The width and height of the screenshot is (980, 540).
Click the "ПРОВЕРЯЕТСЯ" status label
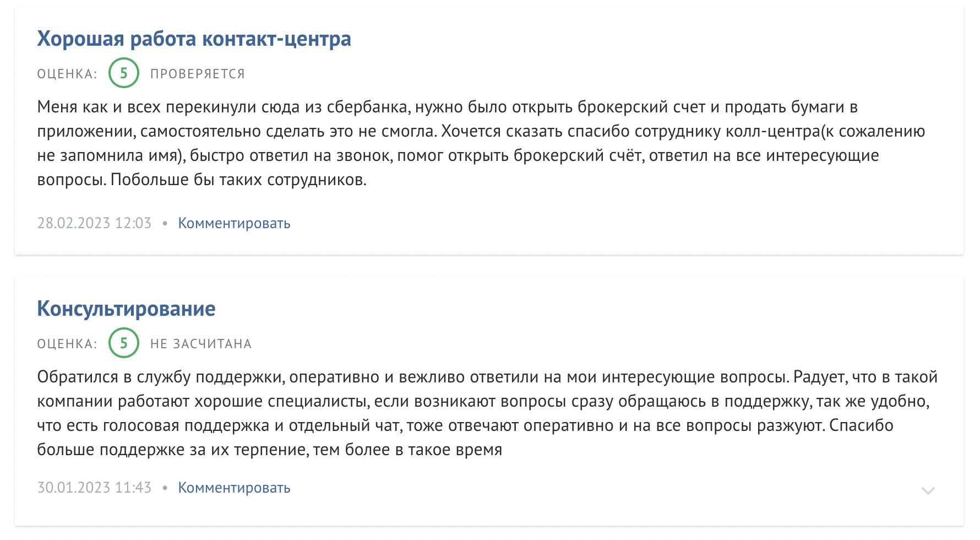point(197,73)
